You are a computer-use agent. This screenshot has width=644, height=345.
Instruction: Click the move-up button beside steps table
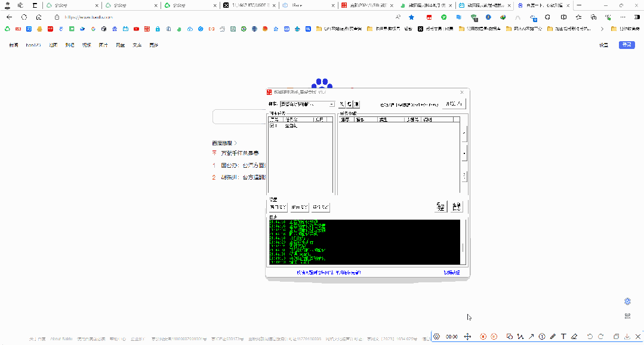[x=464, y=133]
